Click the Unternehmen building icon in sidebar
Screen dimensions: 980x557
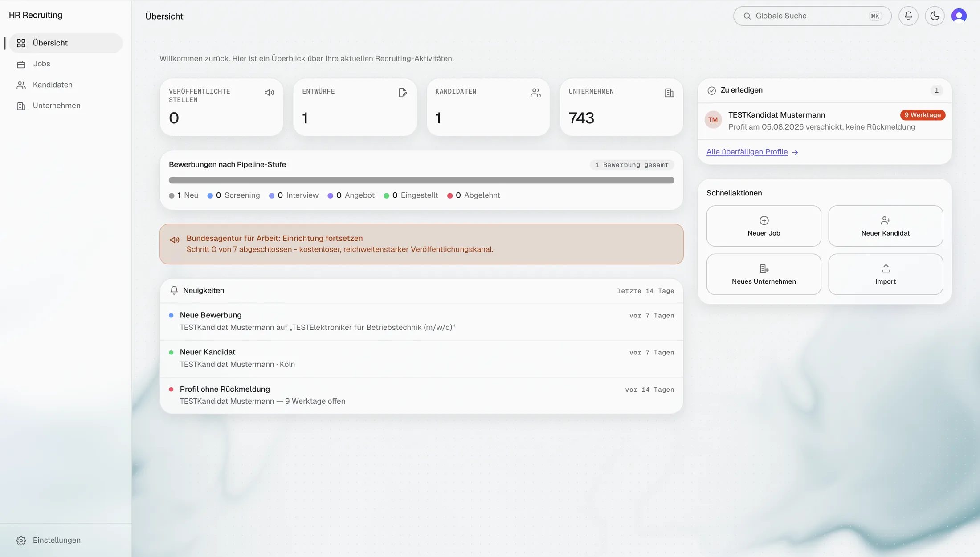[x=21, y=106]
